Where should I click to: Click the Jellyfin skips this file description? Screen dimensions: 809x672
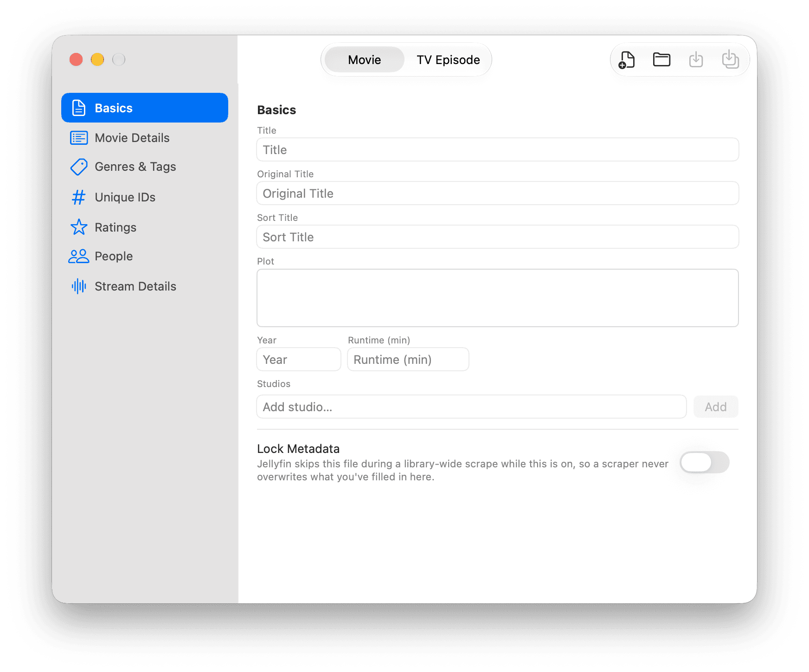click(x=462, y=470)
